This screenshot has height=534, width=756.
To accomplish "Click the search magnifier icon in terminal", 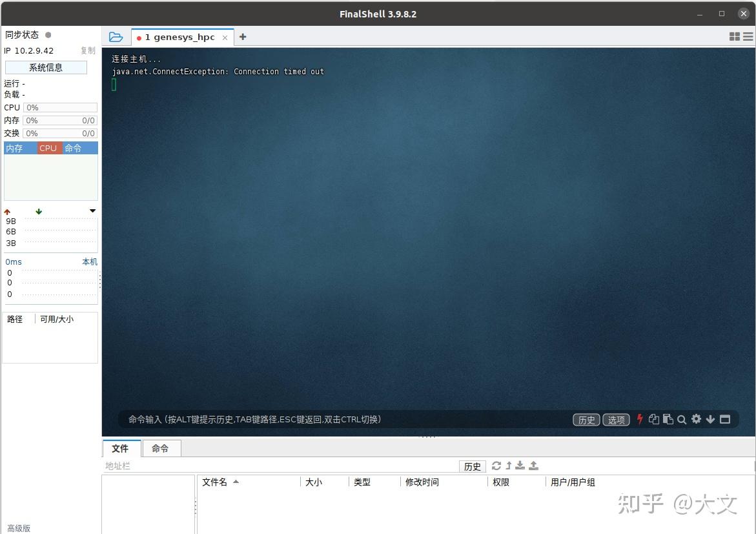I will [682, 420].
